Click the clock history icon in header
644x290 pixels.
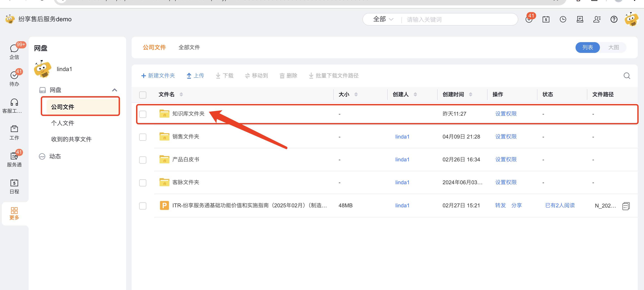coord(563,19)
